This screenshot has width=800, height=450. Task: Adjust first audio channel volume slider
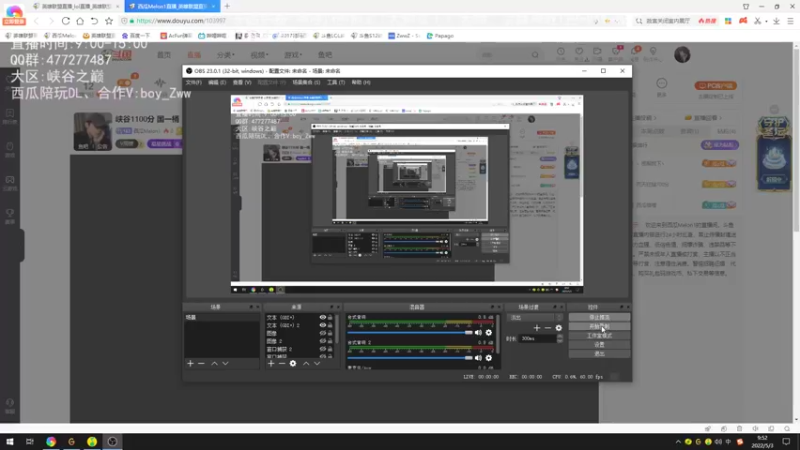tap(410, 333)
